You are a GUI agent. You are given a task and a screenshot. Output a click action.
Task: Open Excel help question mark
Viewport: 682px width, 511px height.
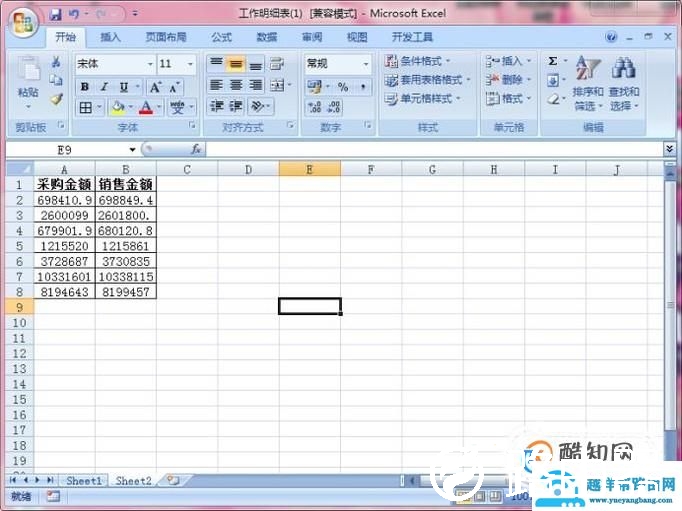pos(611,37)
